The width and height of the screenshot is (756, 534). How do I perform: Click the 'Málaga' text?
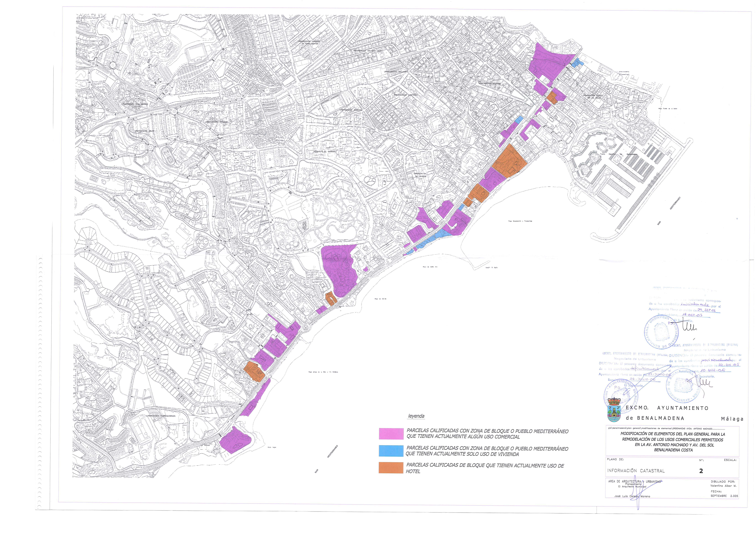tap(732, 419)
